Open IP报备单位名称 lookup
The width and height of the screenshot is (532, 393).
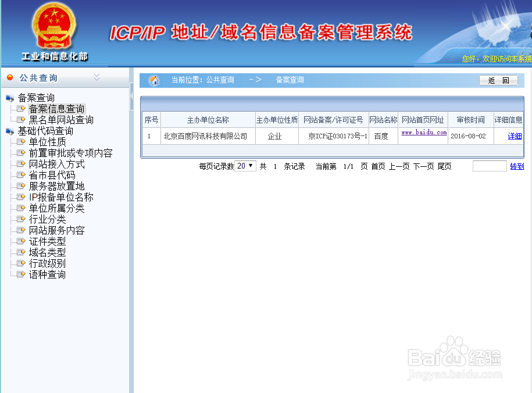click(61, 197)
